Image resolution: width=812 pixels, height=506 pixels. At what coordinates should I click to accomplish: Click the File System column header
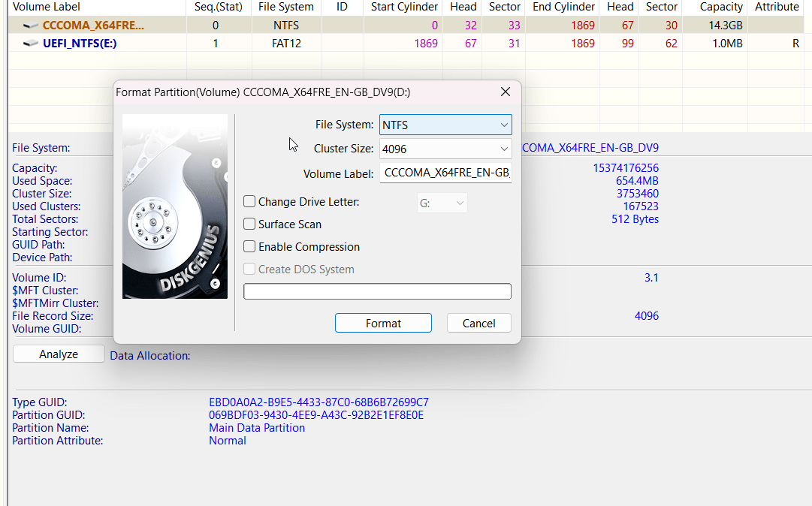click(286, 7)
